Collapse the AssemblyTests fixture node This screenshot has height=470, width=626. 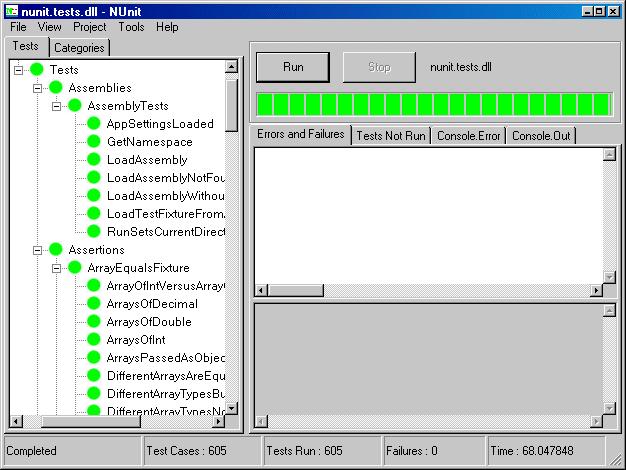(56, 106)
